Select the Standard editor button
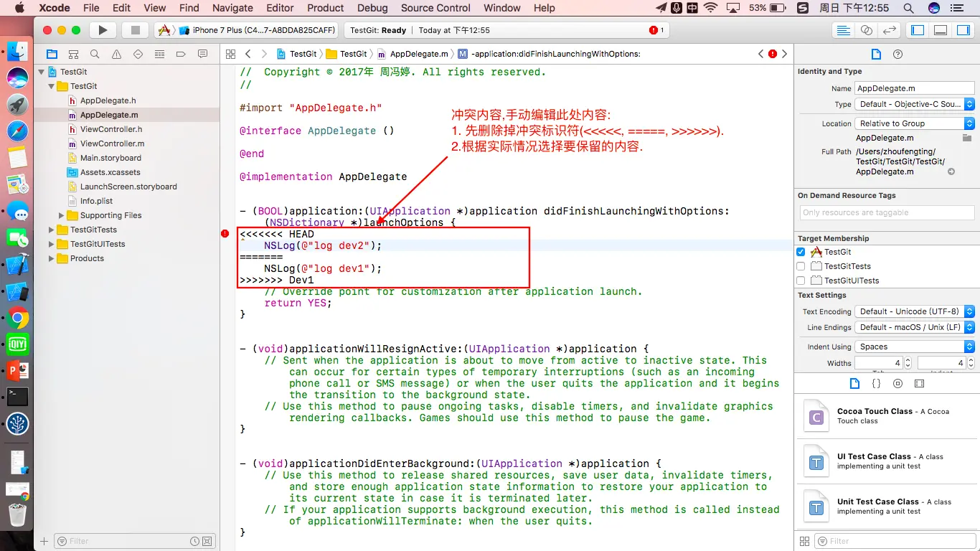 click(x=844, y=30)
